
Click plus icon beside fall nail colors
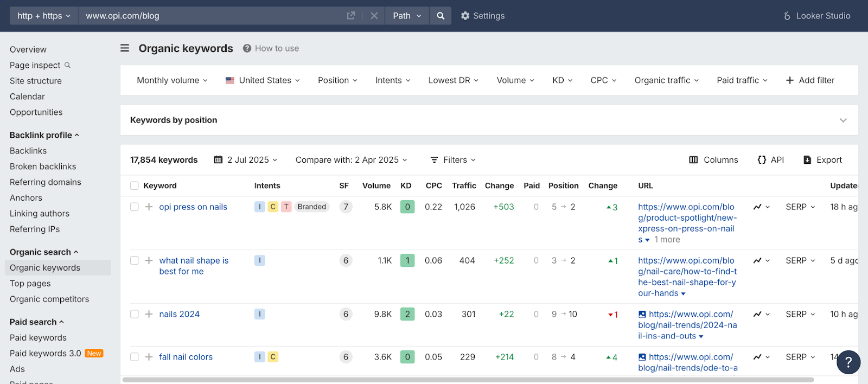149,357
